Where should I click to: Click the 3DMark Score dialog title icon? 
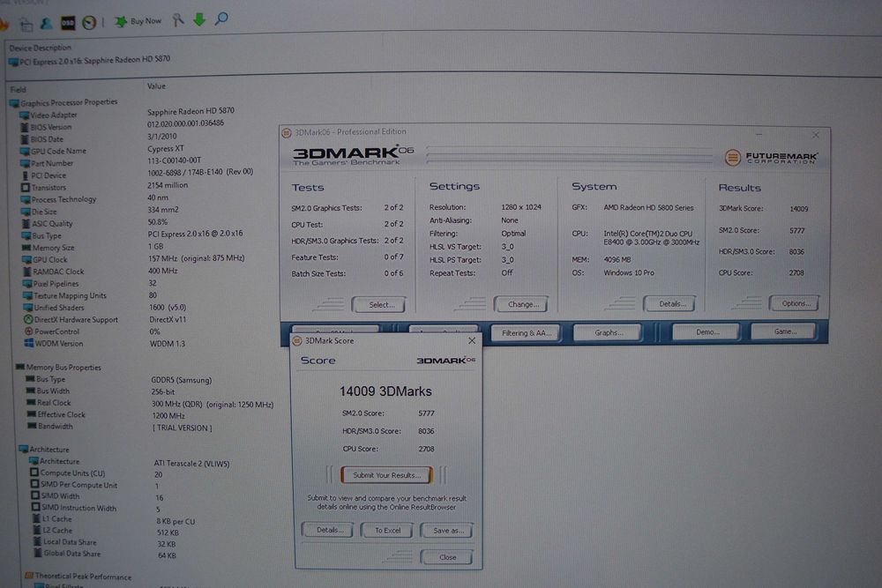coord(297,340)
